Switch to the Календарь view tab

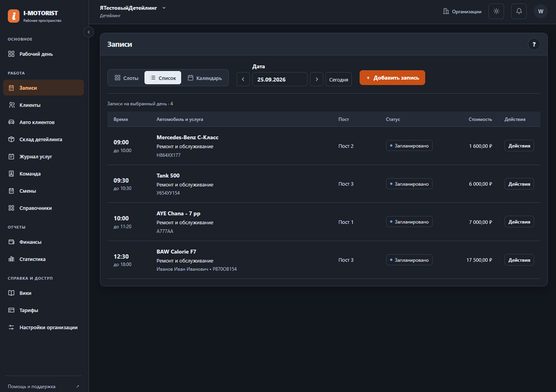click(x=205, y=78)
